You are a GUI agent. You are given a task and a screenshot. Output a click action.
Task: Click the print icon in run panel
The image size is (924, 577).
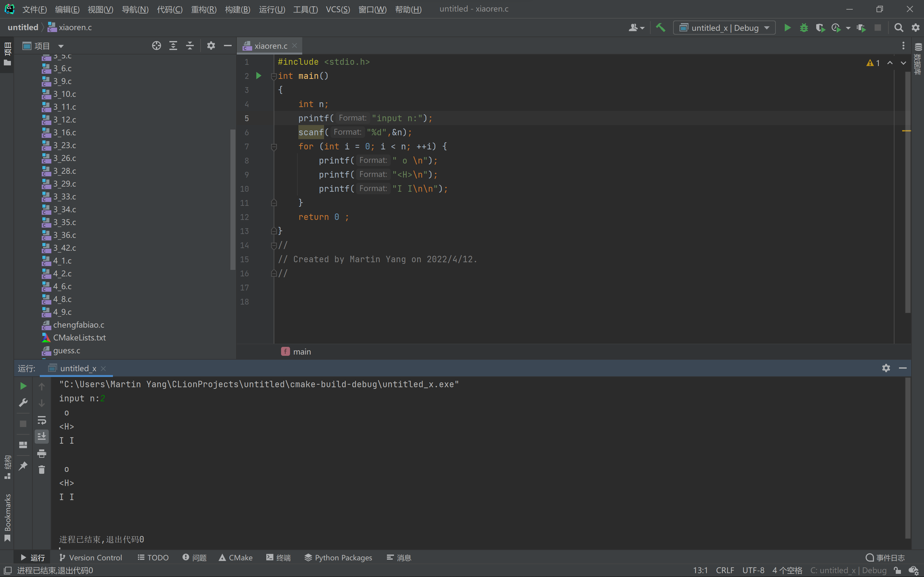[42, 453]
